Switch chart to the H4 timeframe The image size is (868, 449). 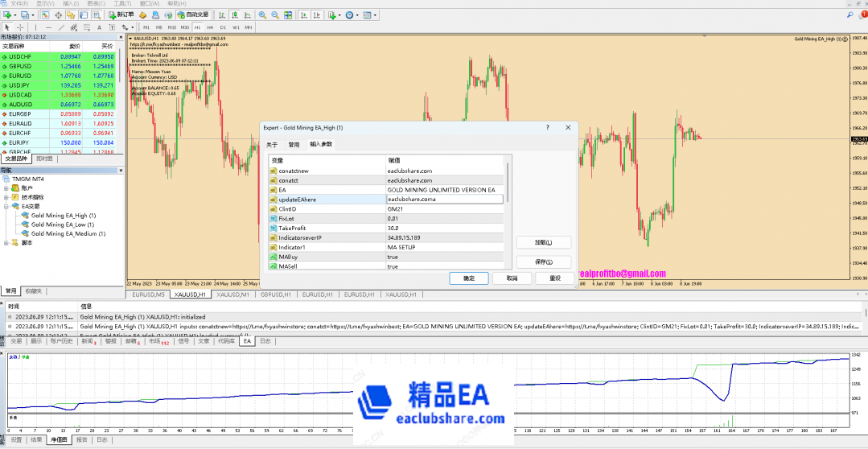click(x=210, y=27)
